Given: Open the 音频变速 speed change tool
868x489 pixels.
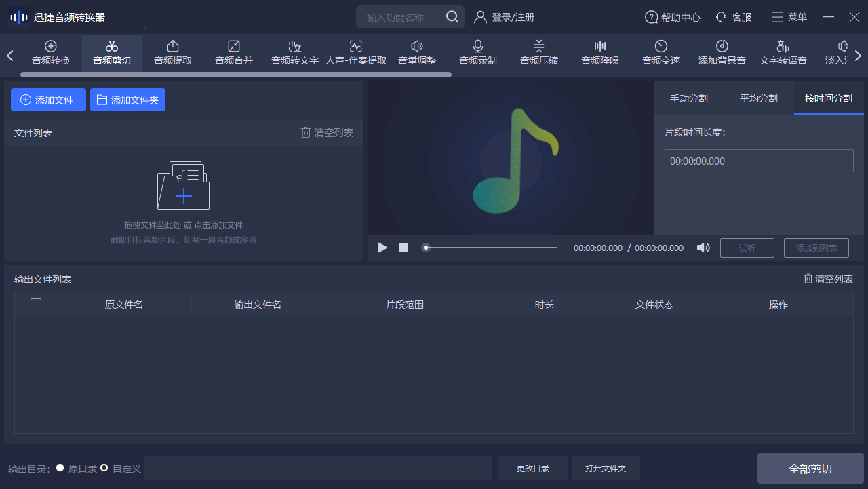Looking at the screenshot, I should [660, 53].
